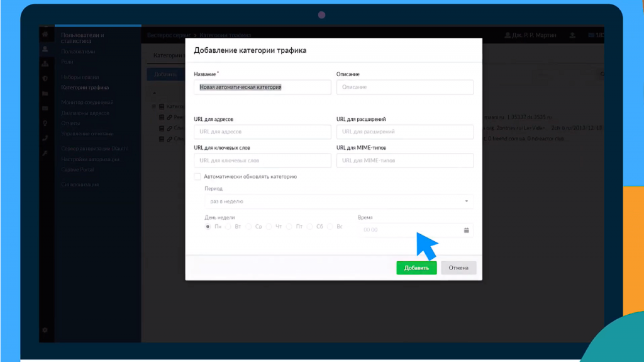The image size is (644, 362).
Task: Enable Автоматически обновлять категорию checkbox
Action: click(x=197, y=176)
